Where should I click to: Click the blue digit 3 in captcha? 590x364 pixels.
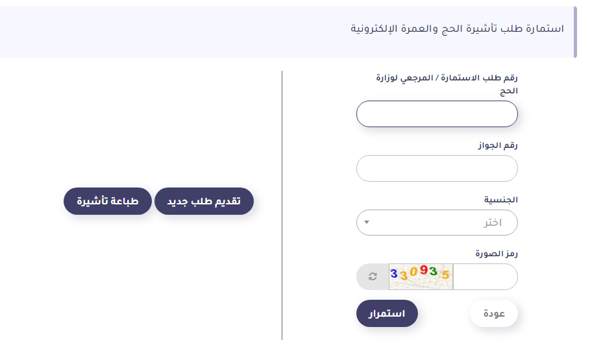pyautogui.click(x=394, y=273)
